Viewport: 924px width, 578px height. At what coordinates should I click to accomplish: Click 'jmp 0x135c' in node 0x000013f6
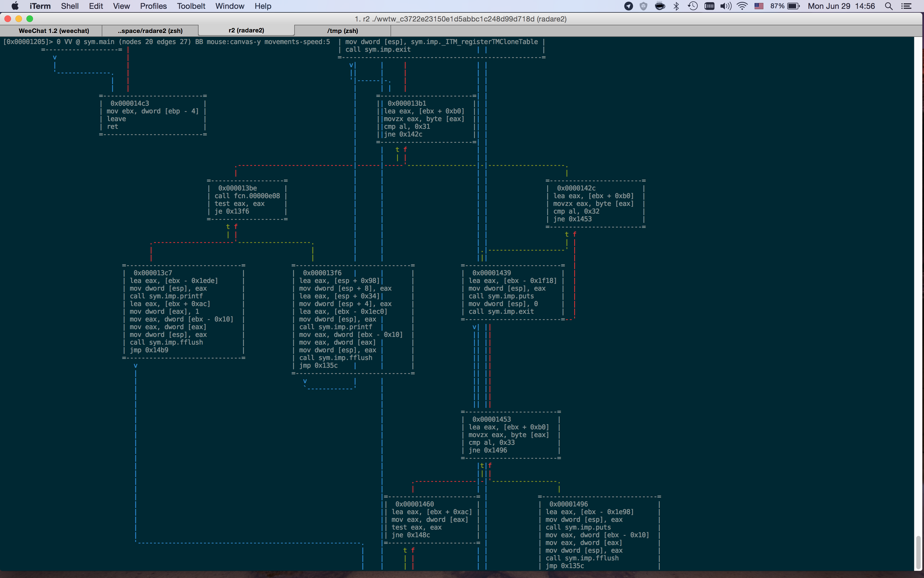click(318, 366)
